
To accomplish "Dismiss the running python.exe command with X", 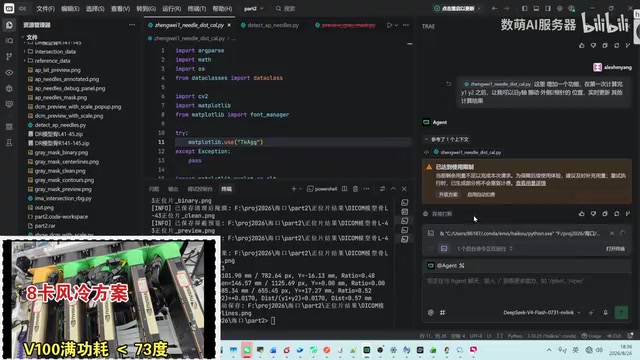I will point(612,233).
